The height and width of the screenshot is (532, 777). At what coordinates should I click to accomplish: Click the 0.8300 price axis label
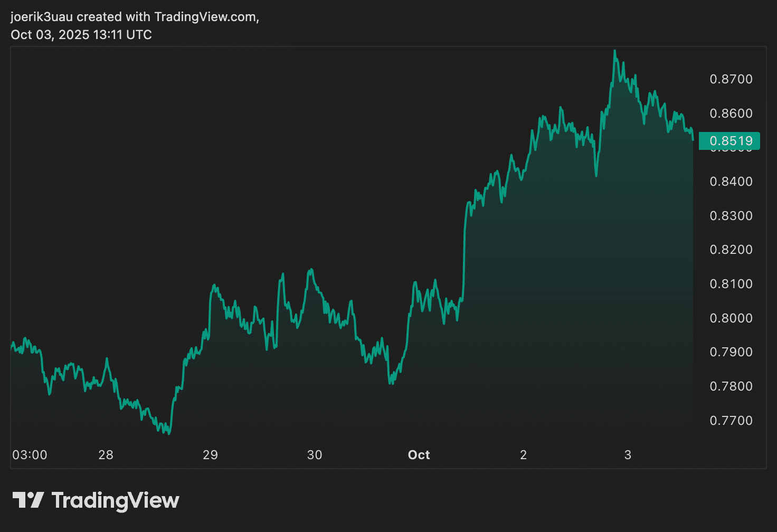(731, 216)
